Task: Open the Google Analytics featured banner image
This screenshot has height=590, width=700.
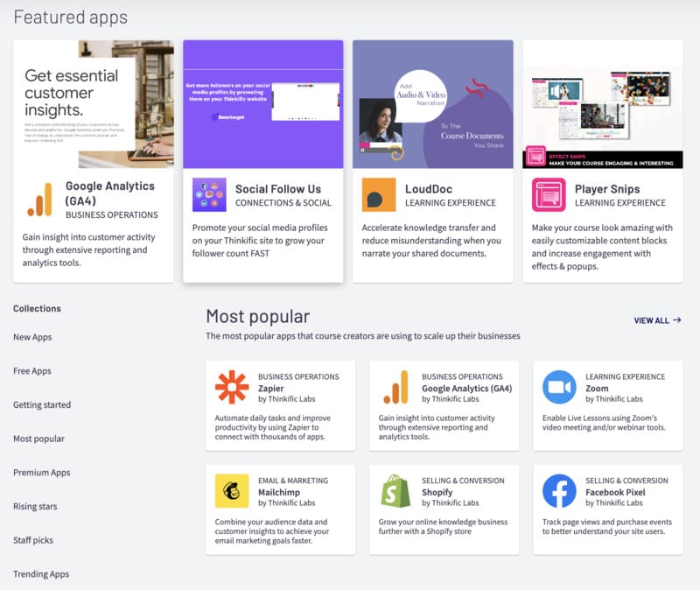Action: tap(94, 104)
